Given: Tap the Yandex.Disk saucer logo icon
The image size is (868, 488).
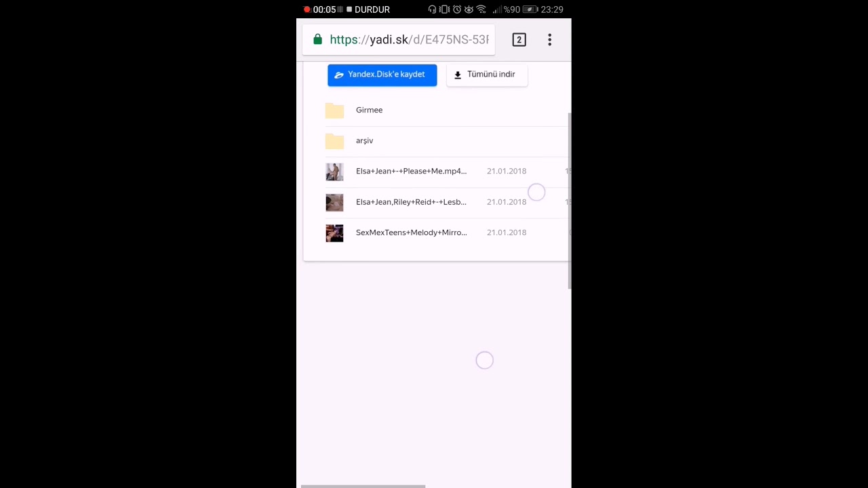Looking at the screenshot, I should click(339, 75).
